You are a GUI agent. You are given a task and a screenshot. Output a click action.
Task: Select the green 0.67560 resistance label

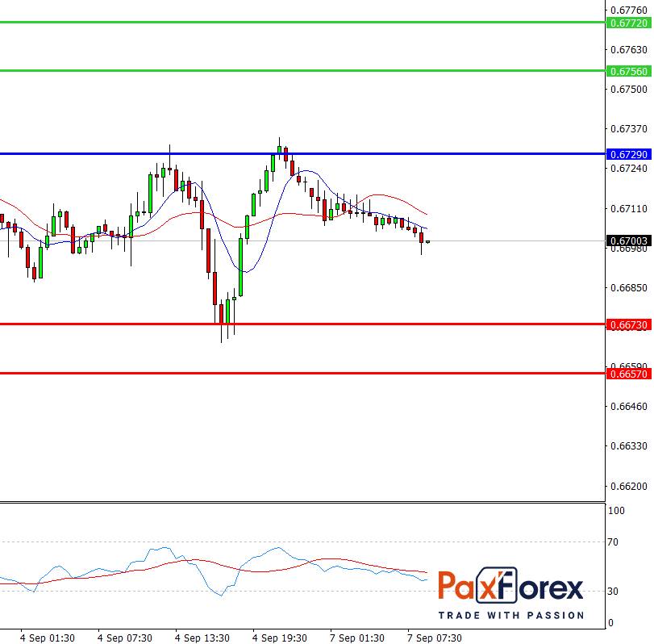[x=627, y=71]
